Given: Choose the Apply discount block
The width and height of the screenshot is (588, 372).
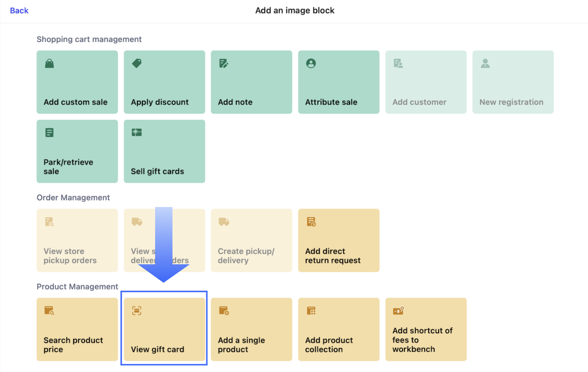Looking at the screenshot, I should pyautogui.click(x=164, y=82).
